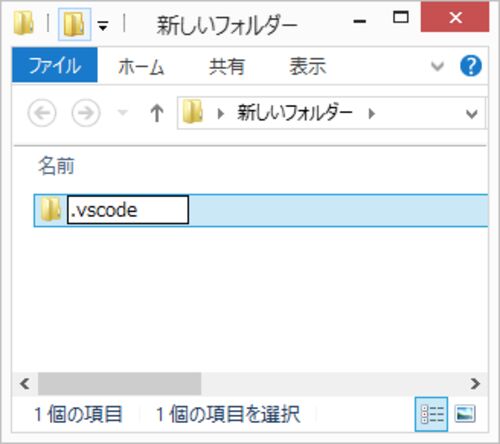
Task: Select the 表示 ribbon tab
Action: (307, 66)
